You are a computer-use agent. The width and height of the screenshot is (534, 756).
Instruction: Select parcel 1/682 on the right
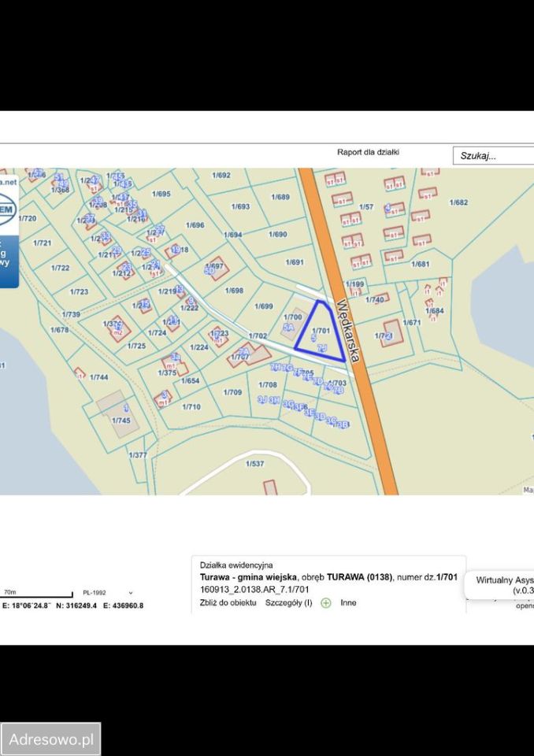pyautogui.click(x=459, y=202)
